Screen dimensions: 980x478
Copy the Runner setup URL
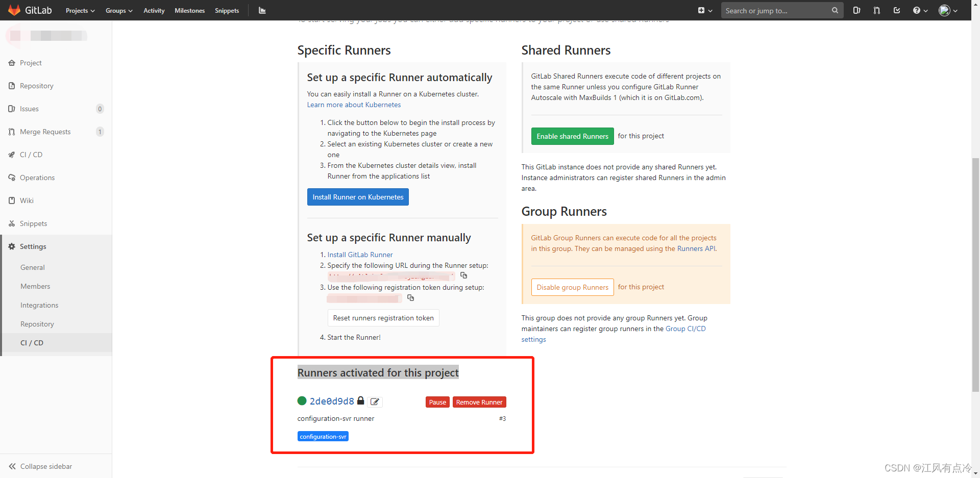click(463, 275)
